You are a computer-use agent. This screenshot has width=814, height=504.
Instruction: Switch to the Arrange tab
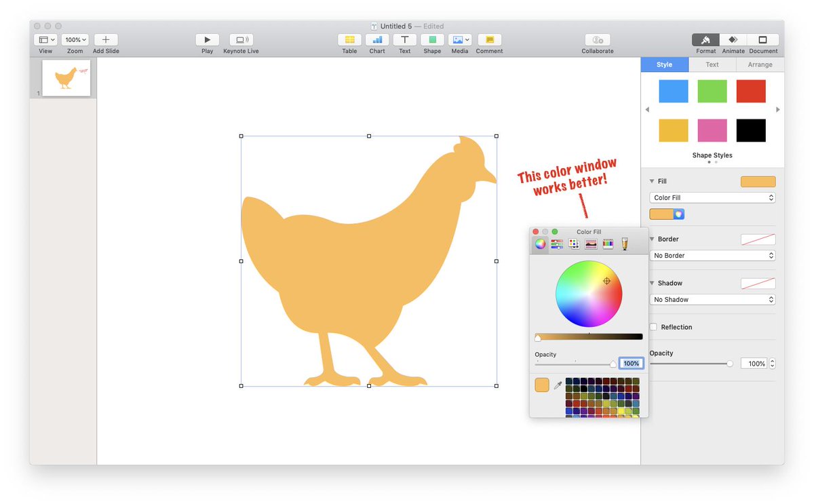coord(759,64)
